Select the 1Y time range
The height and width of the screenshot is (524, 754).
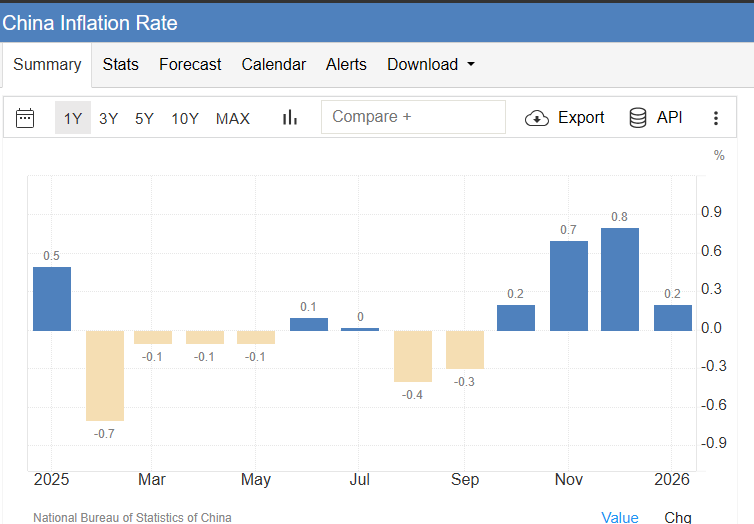(x=73, y=118)
